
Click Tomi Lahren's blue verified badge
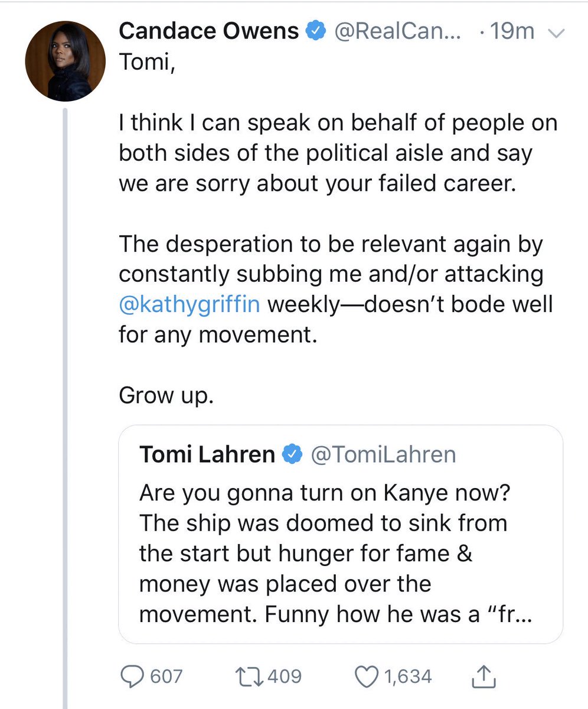pyautogui.click(x=292, y=454)
